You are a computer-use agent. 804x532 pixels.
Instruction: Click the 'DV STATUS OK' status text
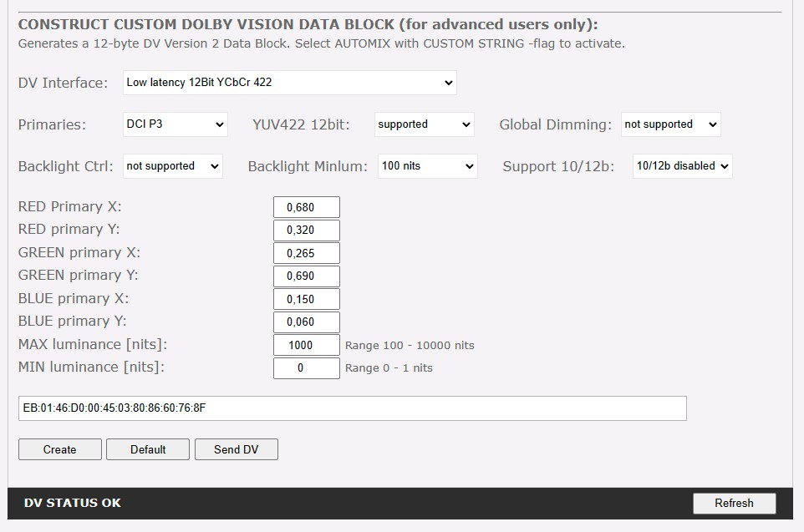(73, 503)
